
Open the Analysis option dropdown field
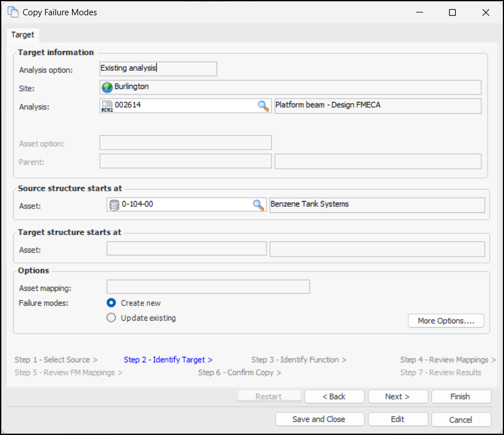click(x=158, y=69)
